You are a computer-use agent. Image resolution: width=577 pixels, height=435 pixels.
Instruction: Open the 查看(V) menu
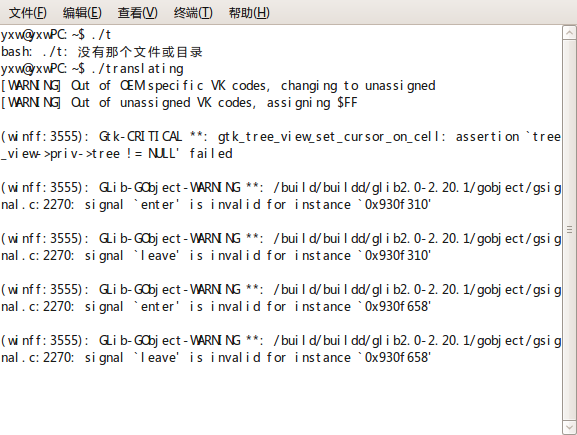[138, 13]
